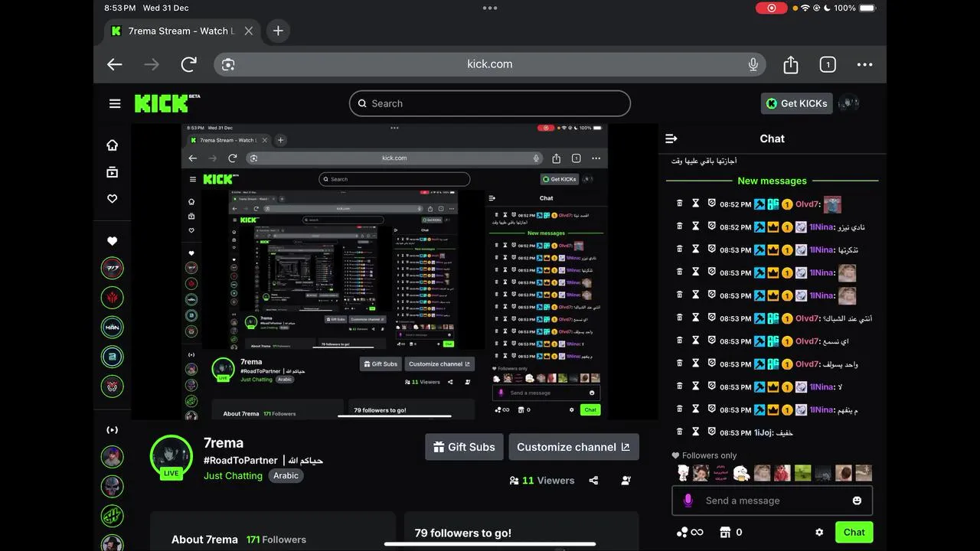Viewport: 980px width, 551px height.
Task: Ban sender of 'تذكرتها' via shield icon
Action: [711, 249]
